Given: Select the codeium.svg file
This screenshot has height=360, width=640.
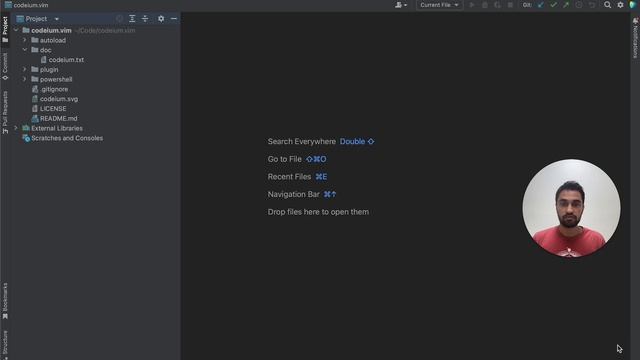Looking at the screenshot, I should point(55,99).
